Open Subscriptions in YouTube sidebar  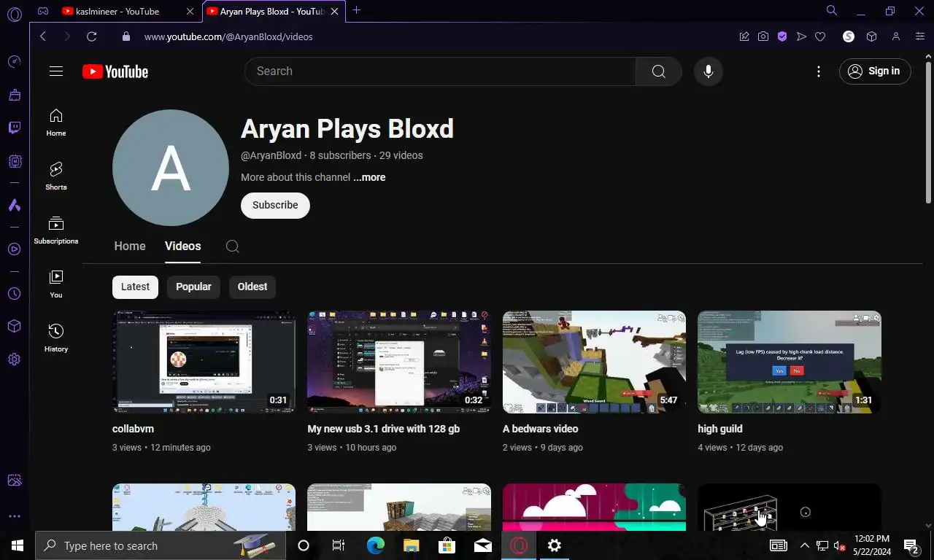pyautogui.click(x=56, y=230)
